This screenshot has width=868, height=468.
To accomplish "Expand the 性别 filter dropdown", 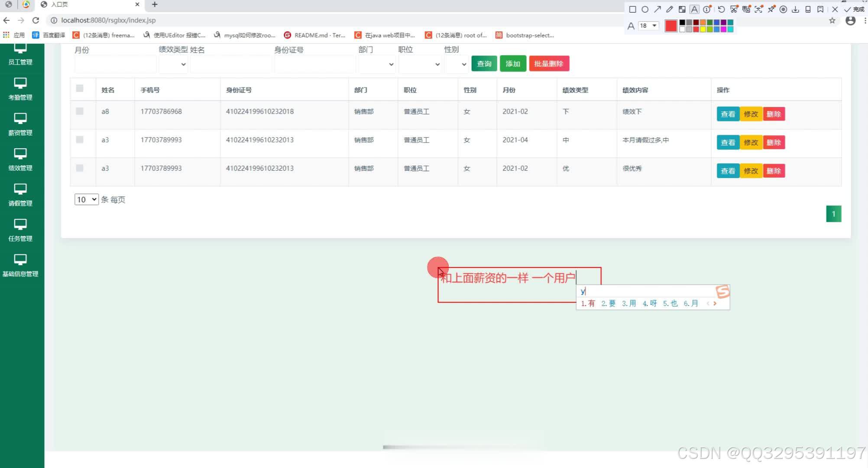I will tap(457, 64).
